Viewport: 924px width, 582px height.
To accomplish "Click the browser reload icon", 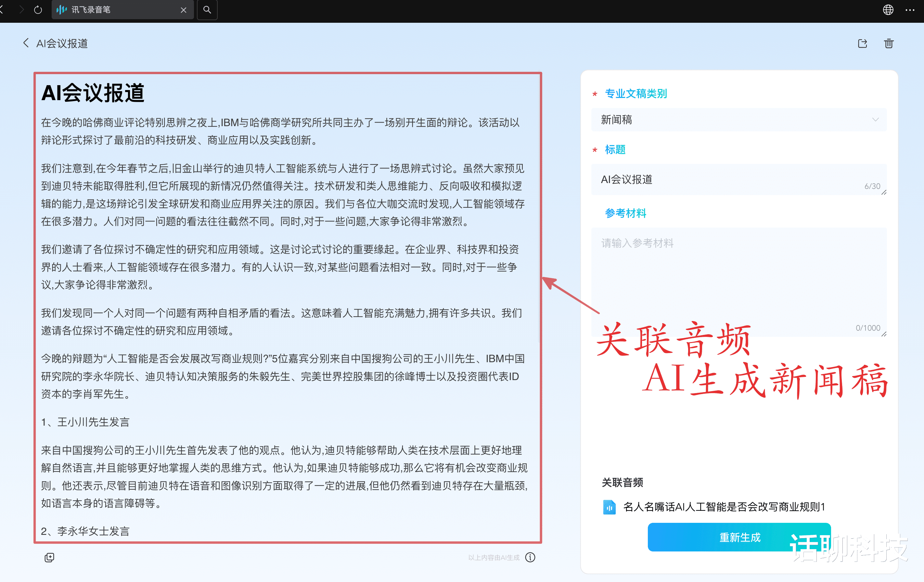I will coord(38,10).
